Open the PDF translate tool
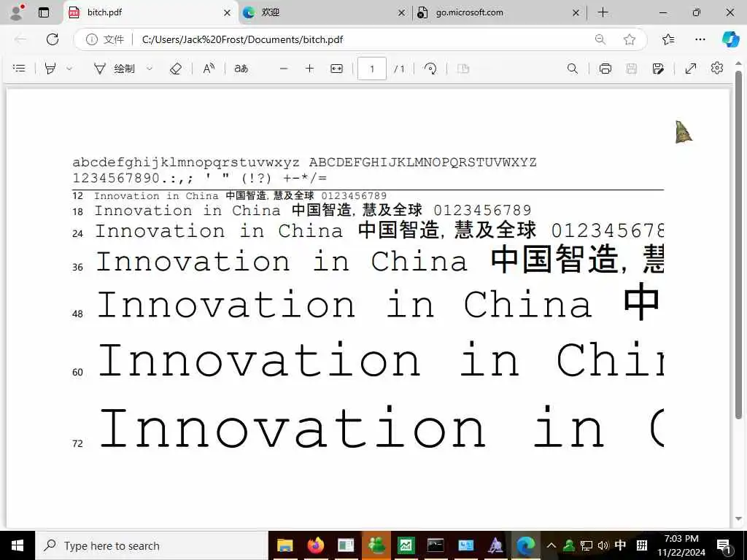The height and width of the screenshot is (560, 747). click(x=241, y=69)
